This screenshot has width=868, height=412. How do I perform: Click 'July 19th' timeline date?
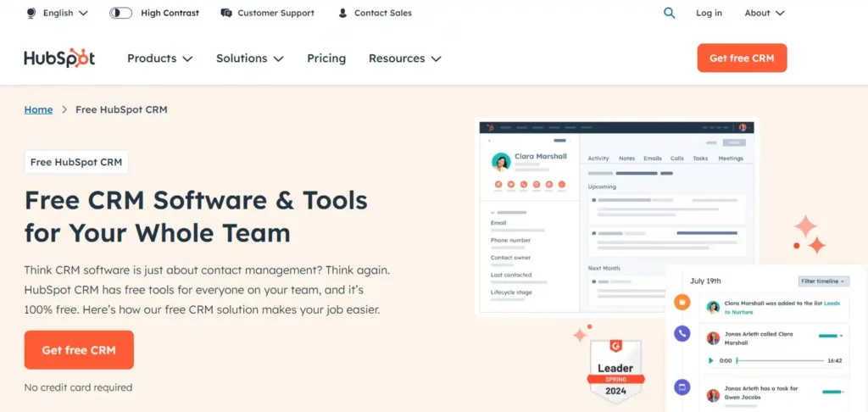click(705, 281)
